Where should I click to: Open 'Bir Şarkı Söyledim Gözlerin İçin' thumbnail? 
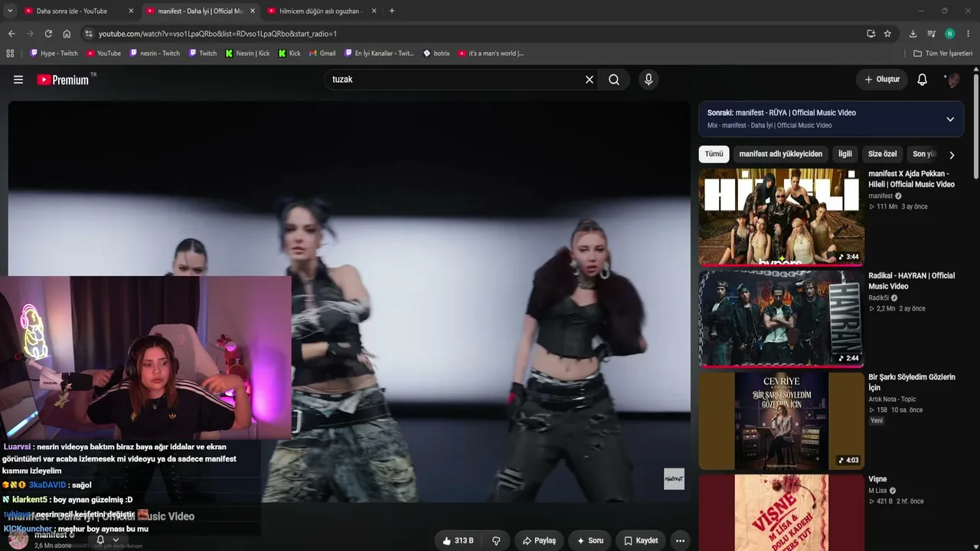[x=782, y=420]
